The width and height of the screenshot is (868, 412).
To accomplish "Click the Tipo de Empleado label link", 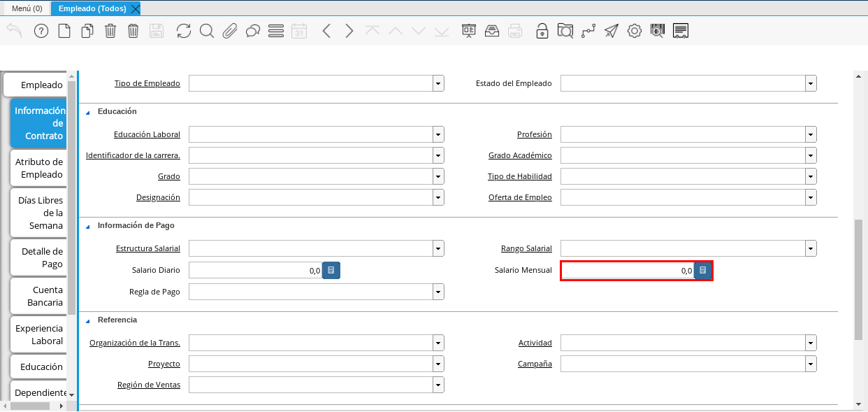I will 147,83.
